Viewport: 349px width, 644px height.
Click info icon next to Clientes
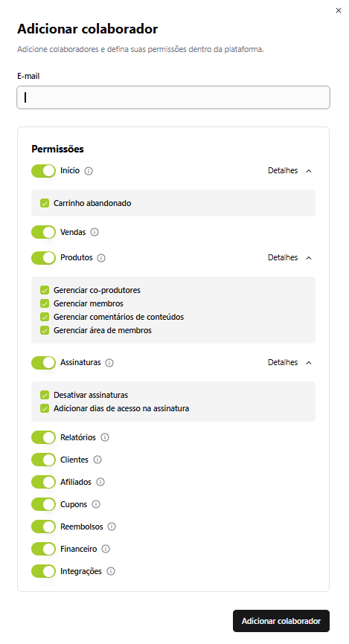(x=97, y=460)
